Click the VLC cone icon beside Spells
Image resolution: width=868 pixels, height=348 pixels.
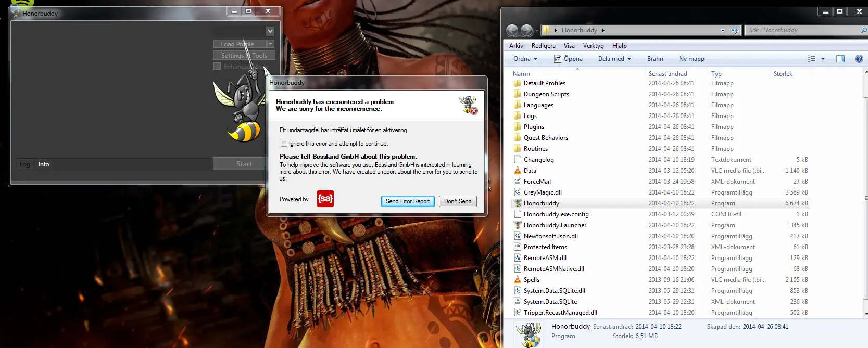click(518, 280)
